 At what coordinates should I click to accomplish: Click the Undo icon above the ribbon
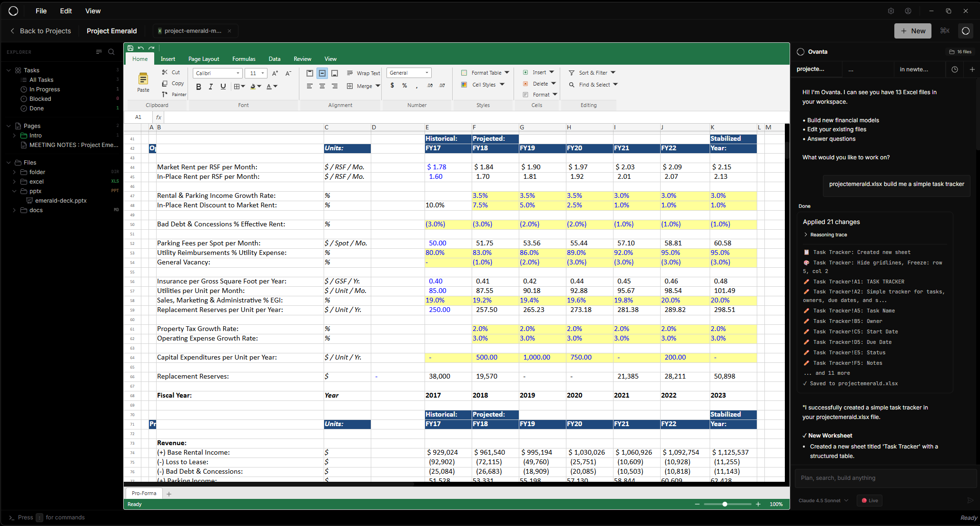point(141,48)
